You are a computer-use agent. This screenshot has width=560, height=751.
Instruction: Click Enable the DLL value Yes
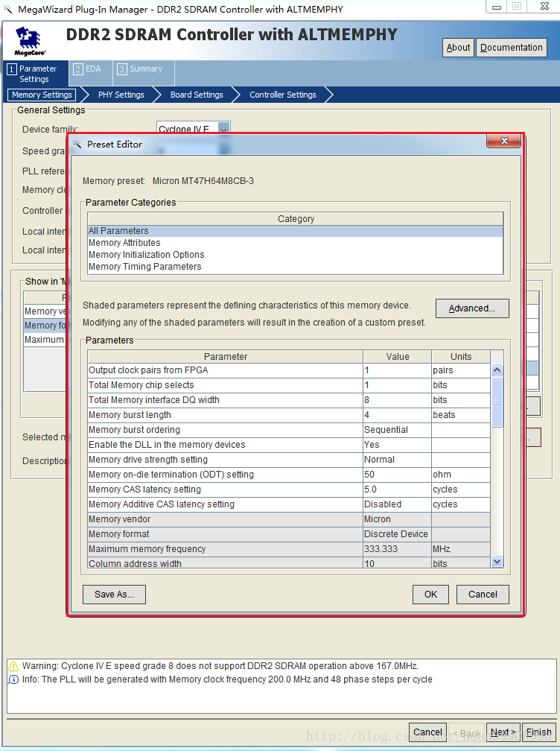(x=397, y=445)
